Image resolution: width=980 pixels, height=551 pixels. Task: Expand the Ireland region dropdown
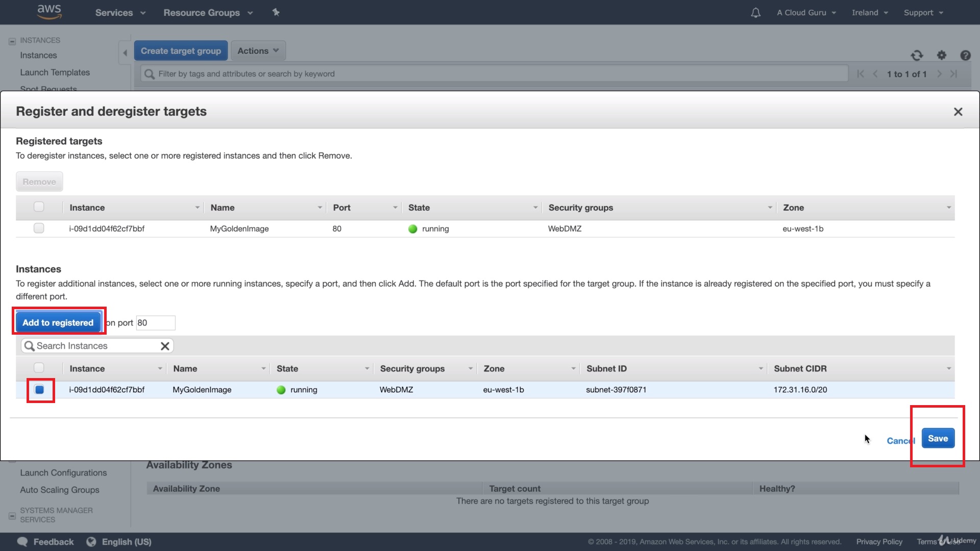tap(869, 13)
